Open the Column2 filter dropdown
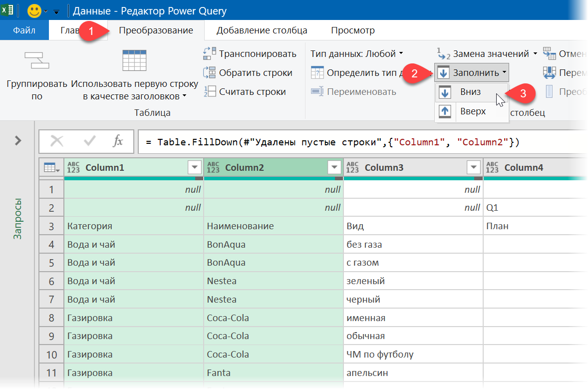The width and height of the screenshot is (588, 389). pos(334,167)
